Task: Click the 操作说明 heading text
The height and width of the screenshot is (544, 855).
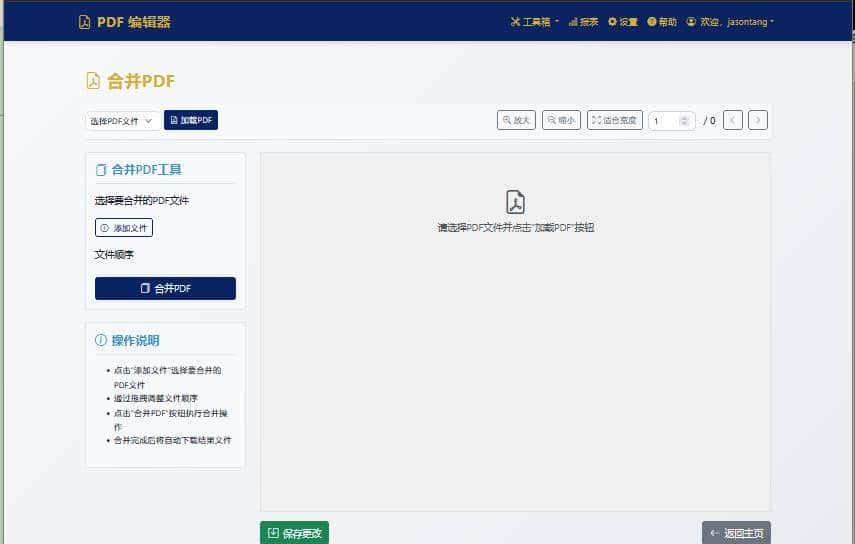Action: [136, 341]
